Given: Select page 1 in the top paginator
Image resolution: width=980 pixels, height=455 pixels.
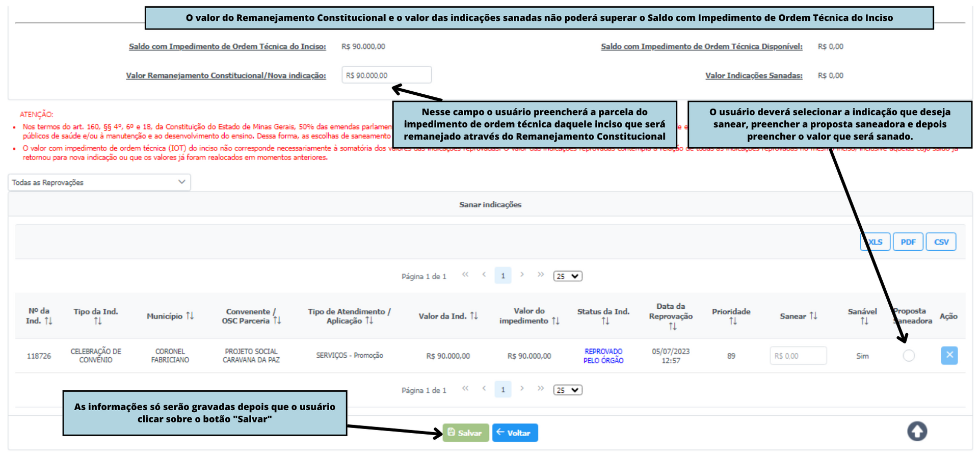Looking at the screenshot, I should 503,276.
